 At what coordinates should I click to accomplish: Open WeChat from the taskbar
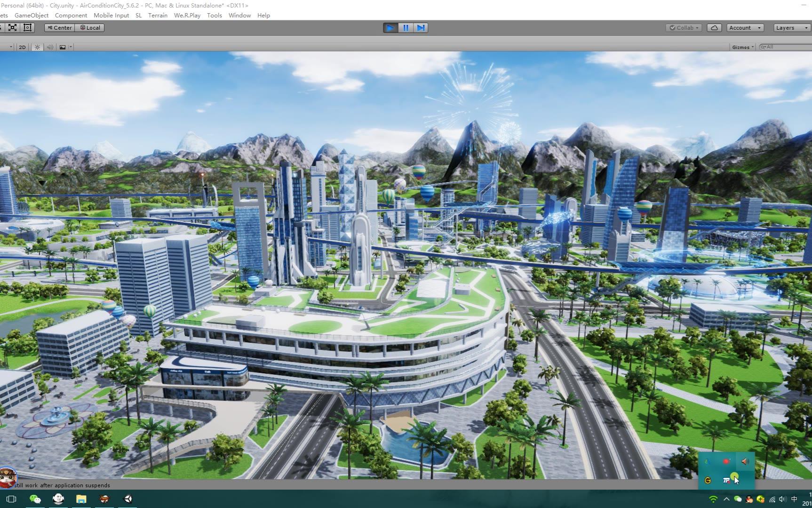click(35, 499)
